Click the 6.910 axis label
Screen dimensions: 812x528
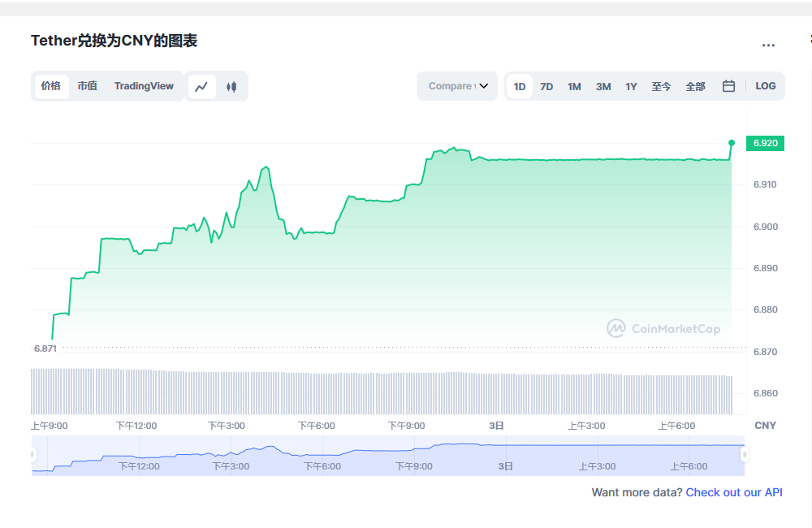tap(765, 184)
